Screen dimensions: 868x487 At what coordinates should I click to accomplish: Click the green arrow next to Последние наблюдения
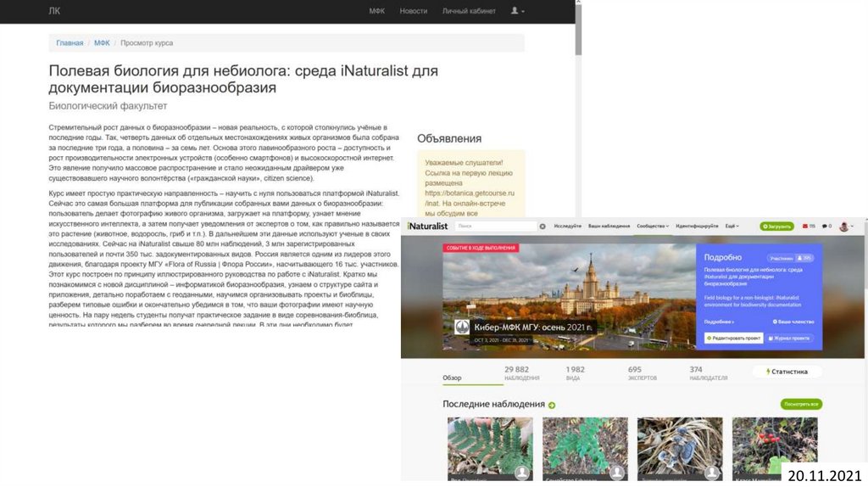point(551,405)
